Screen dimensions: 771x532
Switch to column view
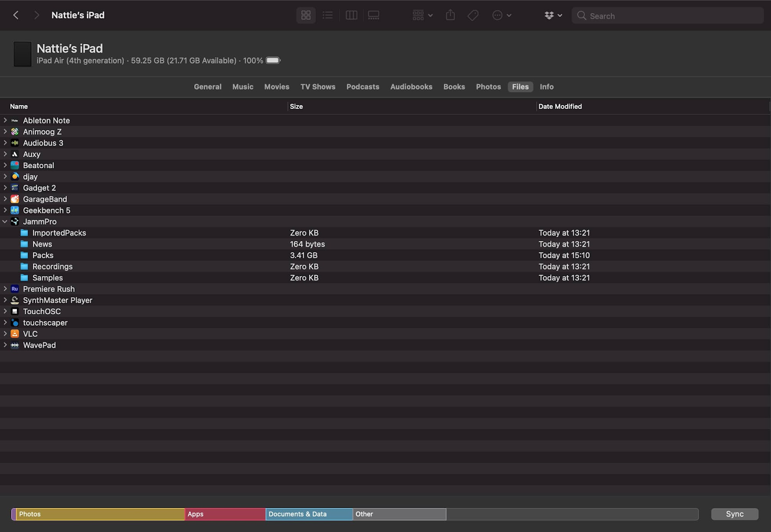pyautogui.click(x=352, y=15)
